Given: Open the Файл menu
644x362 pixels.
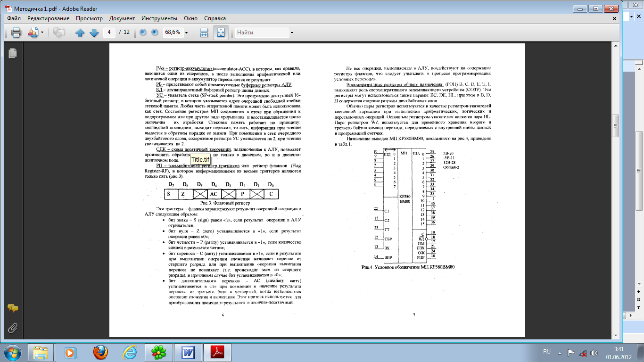Looking at the screenshot, I should point(14,18).
